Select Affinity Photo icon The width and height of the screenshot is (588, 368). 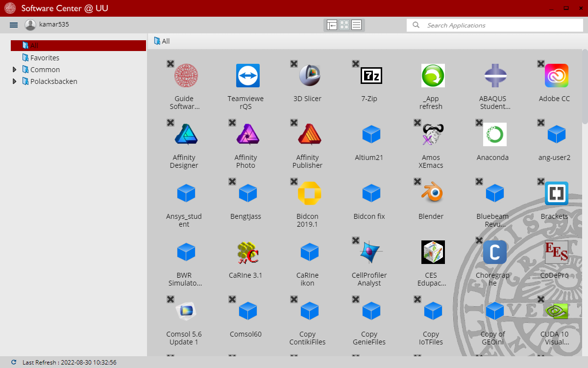(x=248, y=134)
